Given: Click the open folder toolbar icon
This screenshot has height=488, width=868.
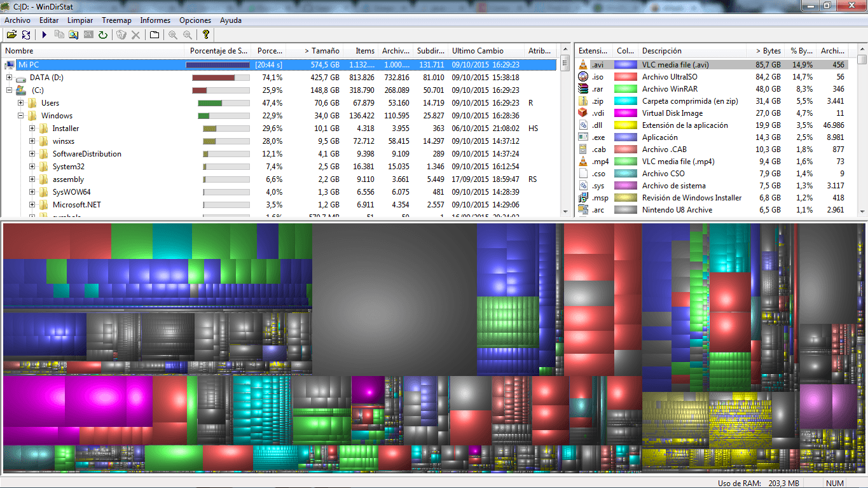Looking at the screenshot, I should pos(11,35).
